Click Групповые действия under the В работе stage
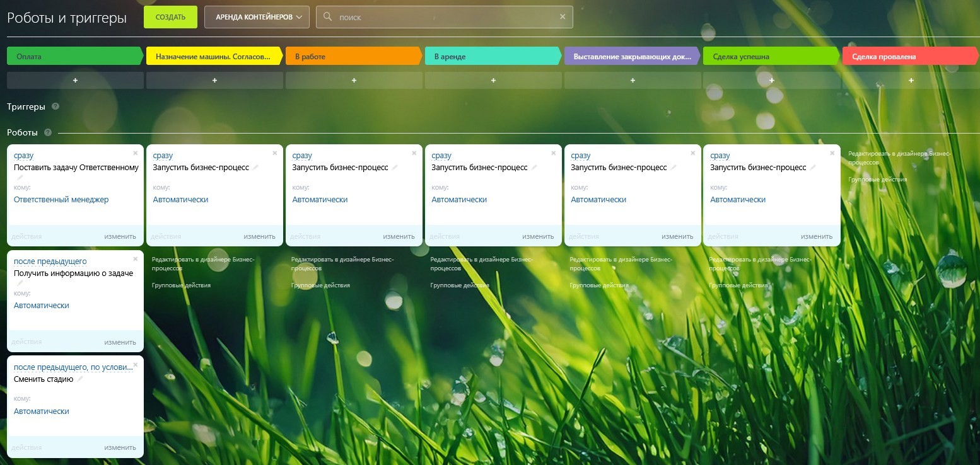980x465 pixels. coord(320,285)
